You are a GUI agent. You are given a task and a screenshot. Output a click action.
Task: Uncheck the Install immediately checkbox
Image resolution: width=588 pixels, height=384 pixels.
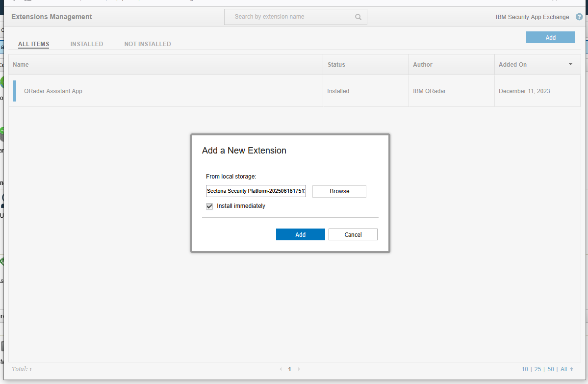[209, 206]
